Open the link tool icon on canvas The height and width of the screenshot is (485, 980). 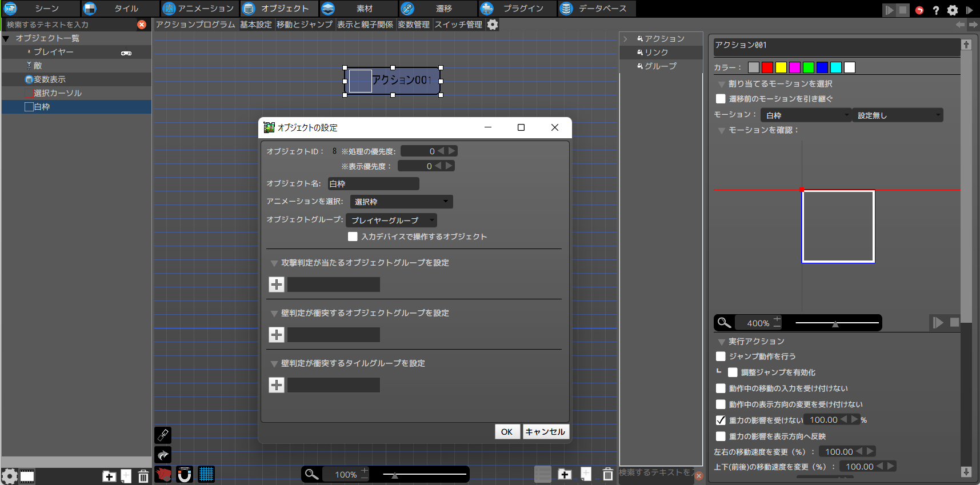[x=163, y=435]
